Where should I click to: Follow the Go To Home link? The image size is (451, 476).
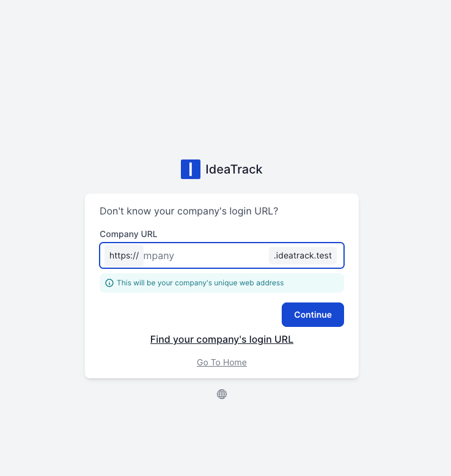click(222, 362)
